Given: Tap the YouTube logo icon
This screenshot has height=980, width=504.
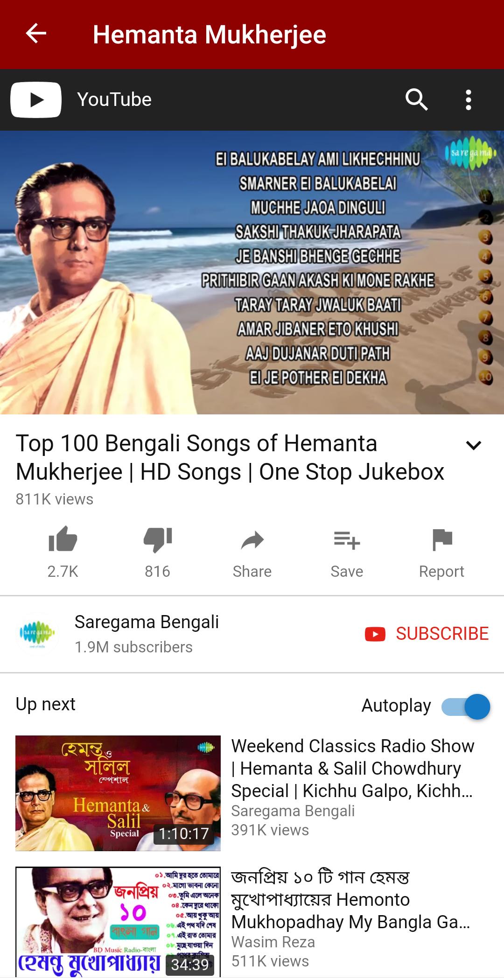Looking at the screenshot, I should (x=36, y=99).
